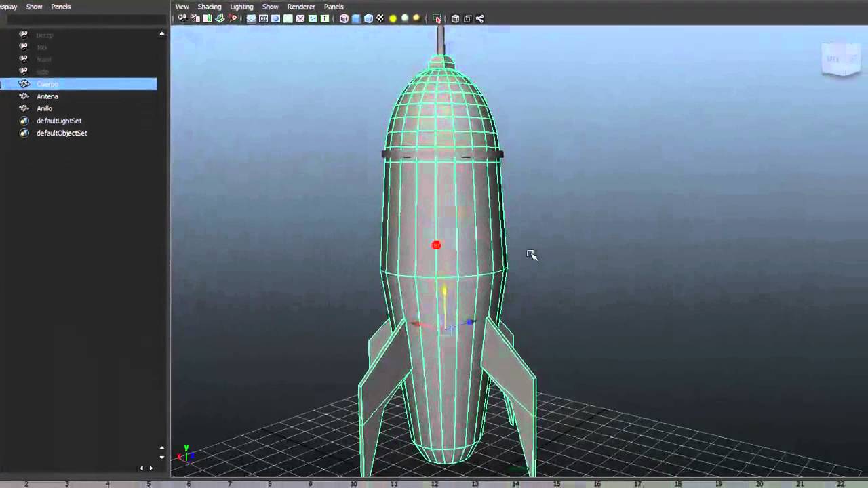This screenshot has width=868, height=488.
Task: Select the Anillo object in the Outliner
Action: (x=44, y=108)
